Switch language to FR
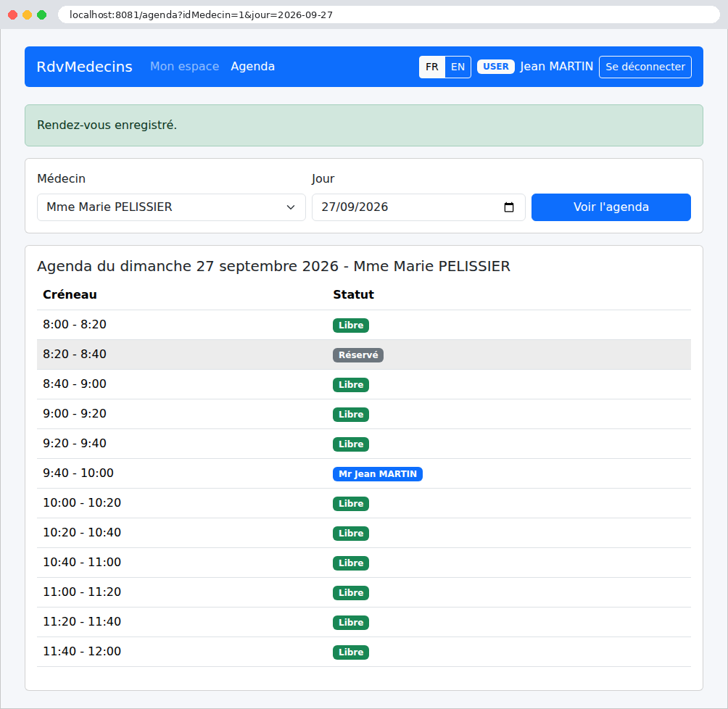Viewport: 728px width, 709px height. (431, 67)
